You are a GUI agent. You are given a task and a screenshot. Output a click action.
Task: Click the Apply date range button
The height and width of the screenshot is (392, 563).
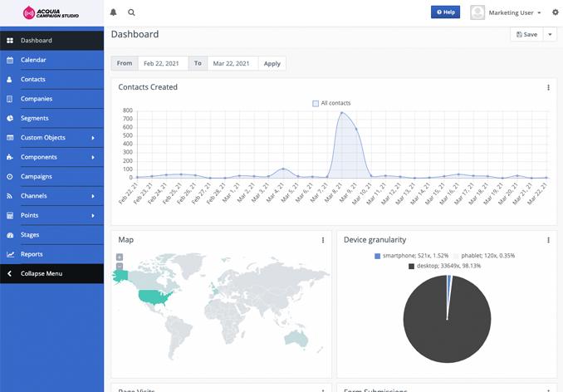272,63
